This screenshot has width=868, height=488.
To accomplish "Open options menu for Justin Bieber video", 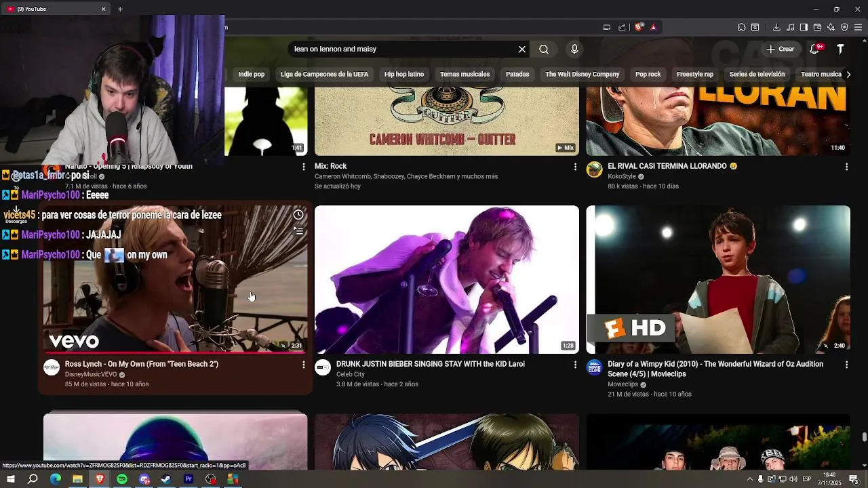I will (x=575, y=365).
